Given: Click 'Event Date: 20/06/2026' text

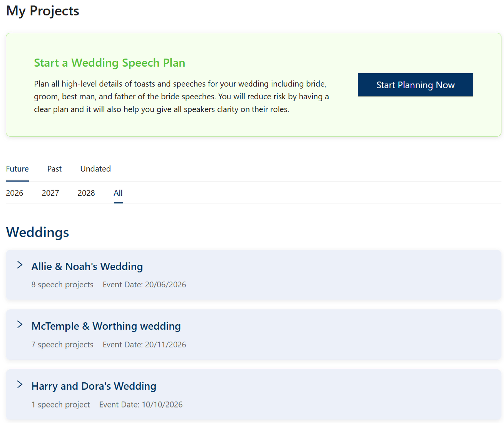Looking at the screenshot, I should click(144, 285).
